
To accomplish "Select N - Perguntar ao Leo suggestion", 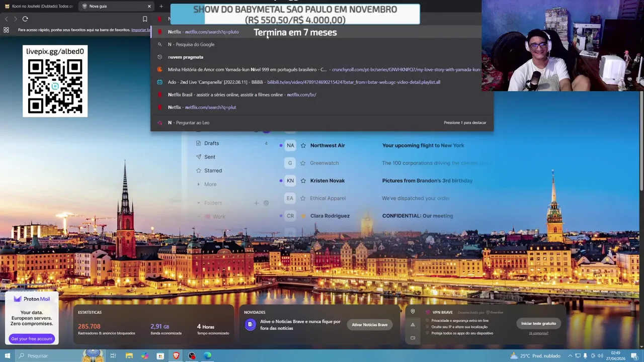I will (x=322, y=123).
